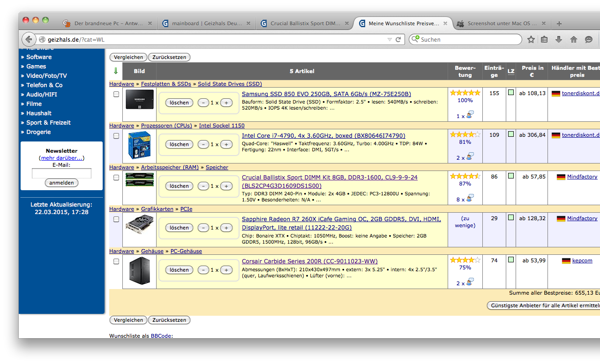Open Audio/HIFI category in sidebar

coord(42,95)
